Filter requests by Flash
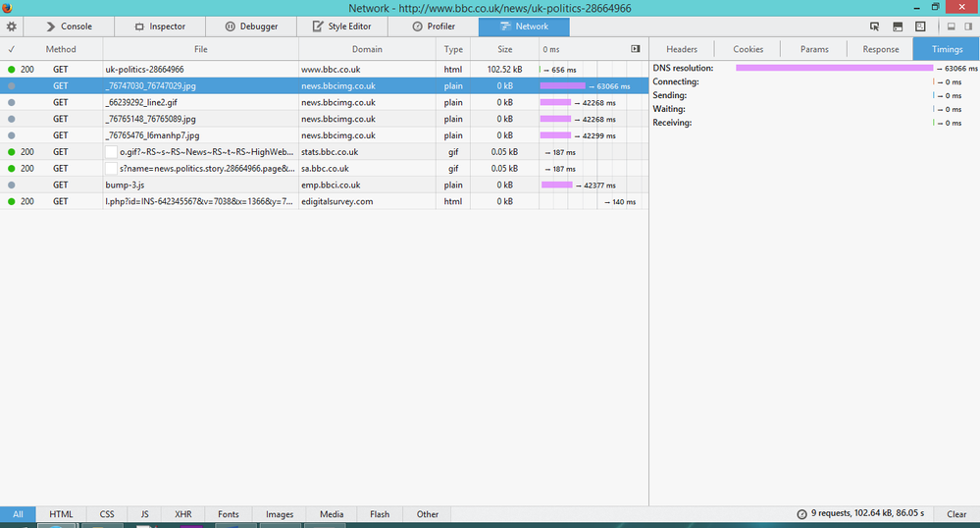Image resolution: width=980 pixels, height=528 pixels. point(380,514)
